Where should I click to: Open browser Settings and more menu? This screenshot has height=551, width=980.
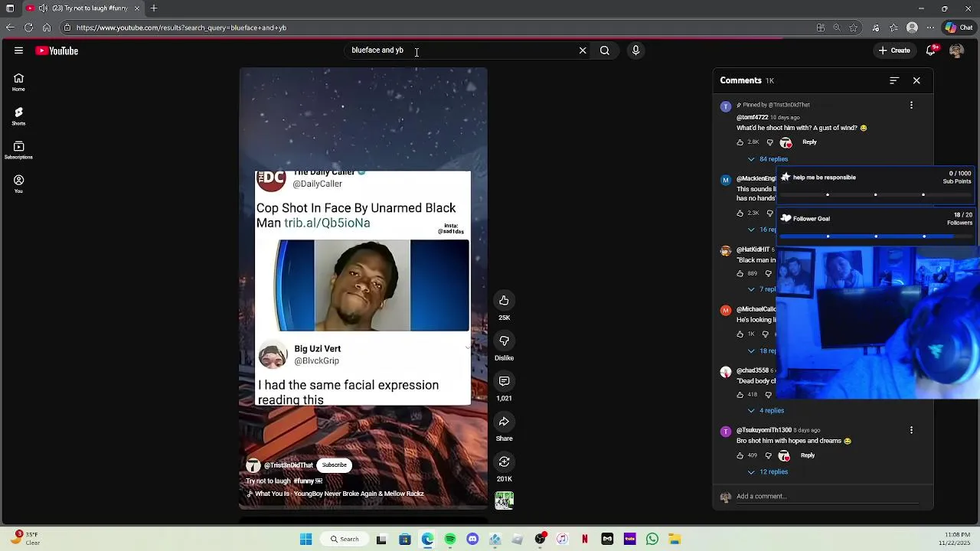click(x=931, y=28)
